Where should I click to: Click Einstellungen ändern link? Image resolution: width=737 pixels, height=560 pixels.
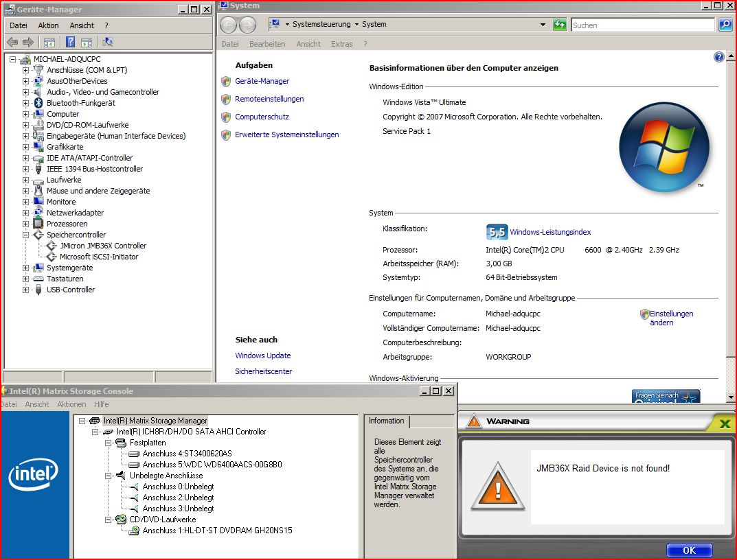click(x=671, y=318)
